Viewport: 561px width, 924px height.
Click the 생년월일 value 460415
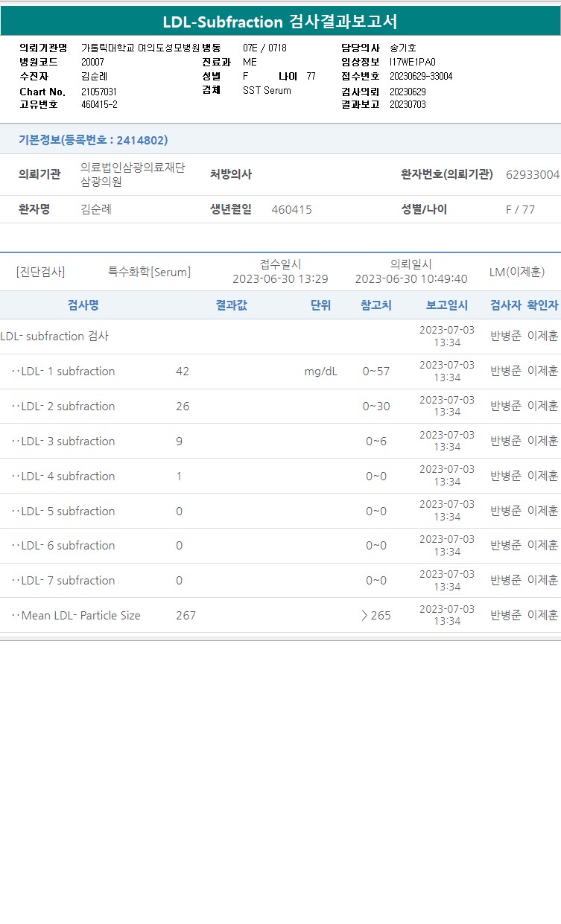pyautogui.click(x=292, y=210)
